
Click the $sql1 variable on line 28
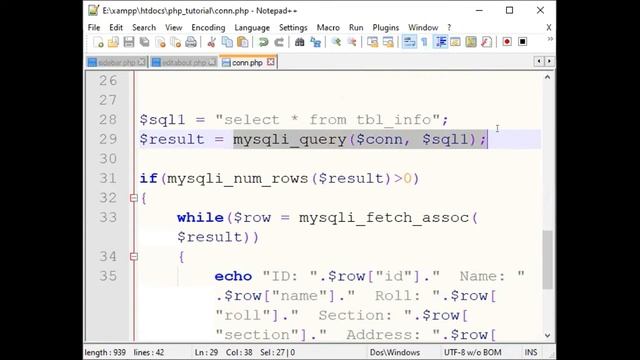tap(162, 120)
